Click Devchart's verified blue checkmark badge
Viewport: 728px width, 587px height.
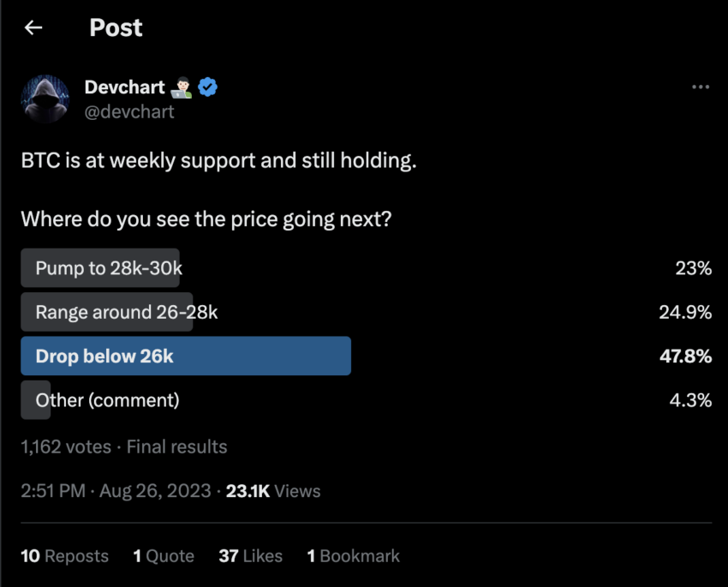click(208, 87)
